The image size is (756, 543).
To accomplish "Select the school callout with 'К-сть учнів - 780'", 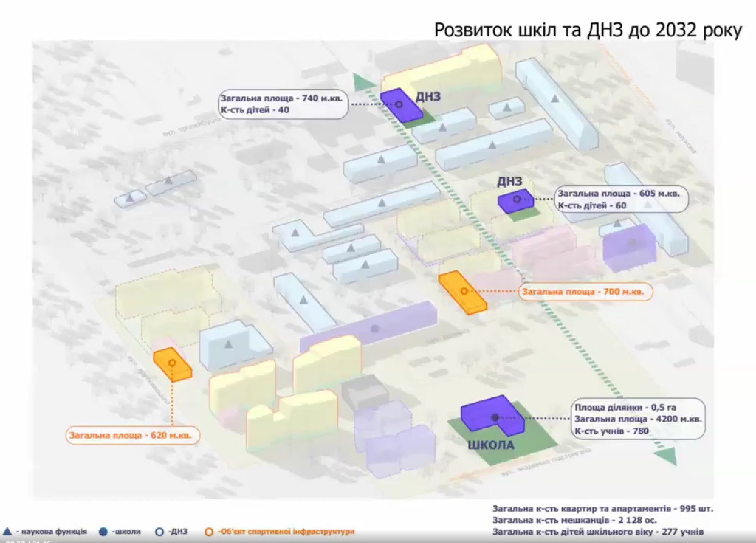I will tap(638, 419).
